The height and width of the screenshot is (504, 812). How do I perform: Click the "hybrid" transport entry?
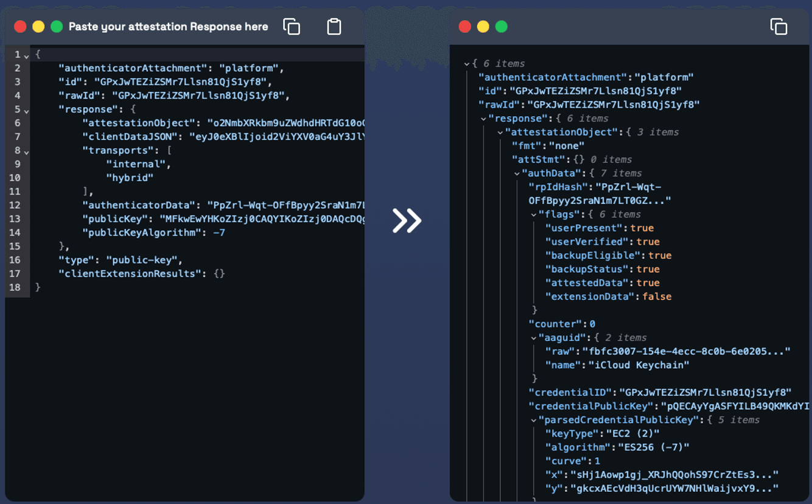[129, 178]
